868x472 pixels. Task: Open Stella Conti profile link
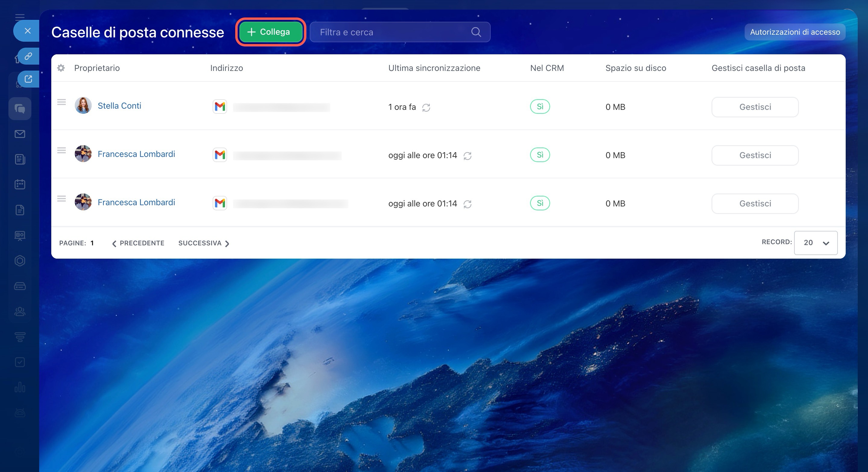[x=119, y=106]
